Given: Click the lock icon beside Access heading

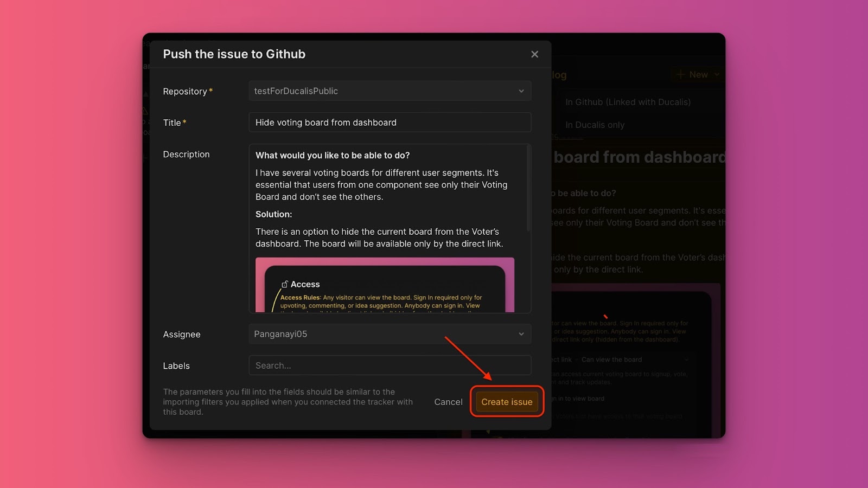Looking at the screenshot, I should coord(284,284).
